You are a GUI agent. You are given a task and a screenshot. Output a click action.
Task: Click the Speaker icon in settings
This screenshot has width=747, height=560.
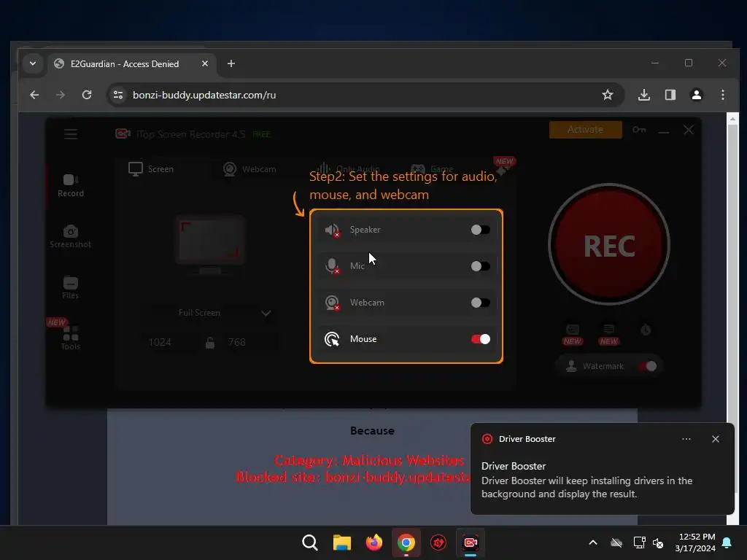pyautogui.click(x=332, y=230)
